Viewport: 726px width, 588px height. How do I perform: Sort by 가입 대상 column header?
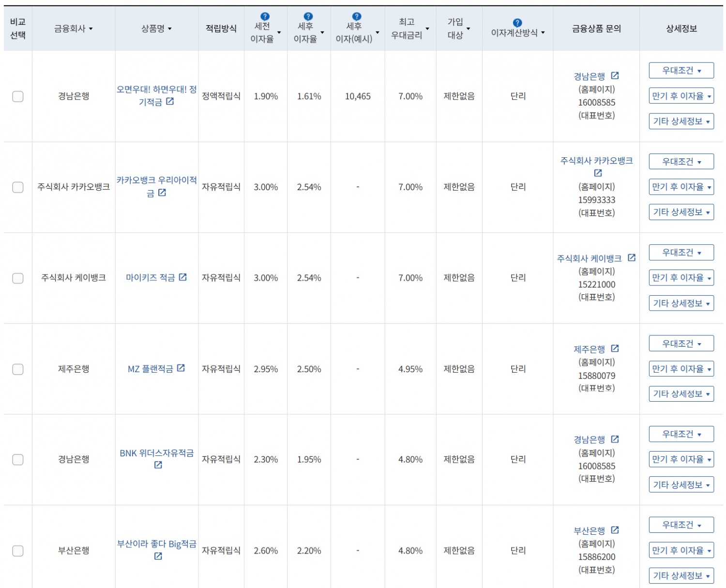459,29
